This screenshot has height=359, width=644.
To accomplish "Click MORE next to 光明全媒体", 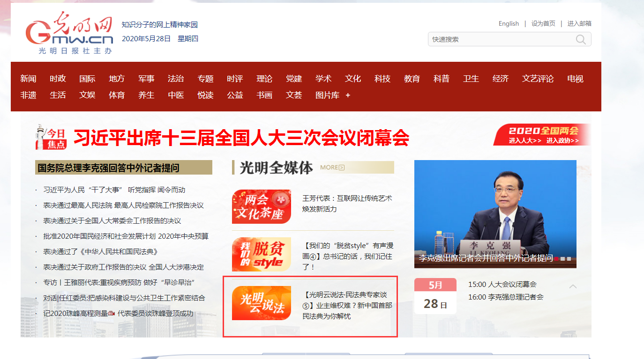I will coord(332,168).
